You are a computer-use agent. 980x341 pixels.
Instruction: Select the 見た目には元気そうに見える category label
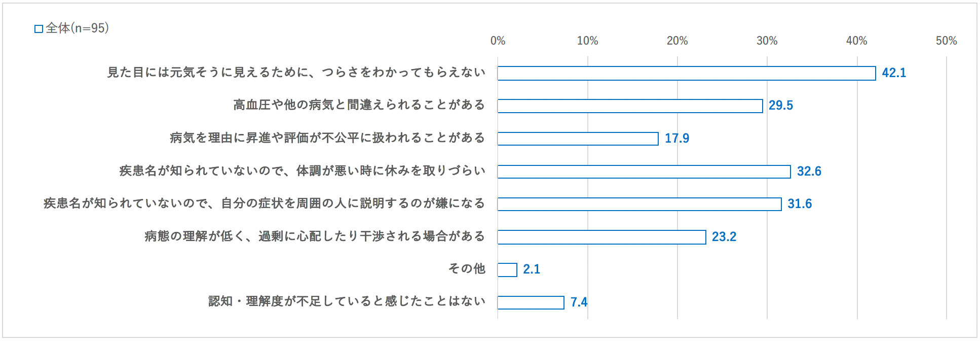296,73
